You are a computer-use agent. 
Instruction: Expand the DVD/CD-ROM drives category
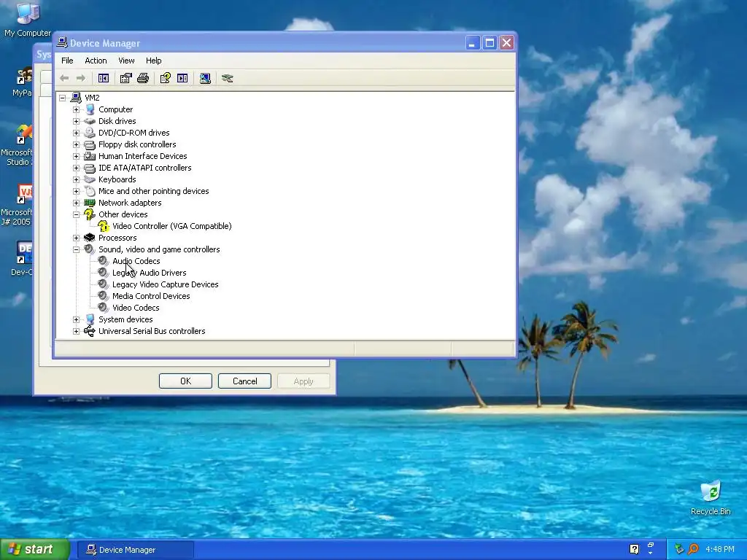tap(76, 133)
